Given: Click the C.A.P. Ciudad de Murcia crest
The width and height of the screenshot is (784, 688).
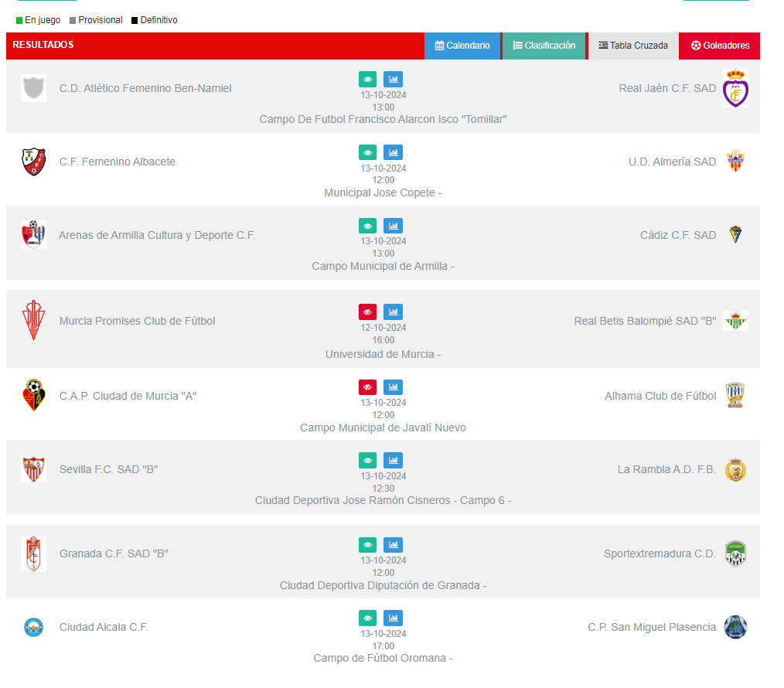Looking at the screenshot, I should [33, 396].
